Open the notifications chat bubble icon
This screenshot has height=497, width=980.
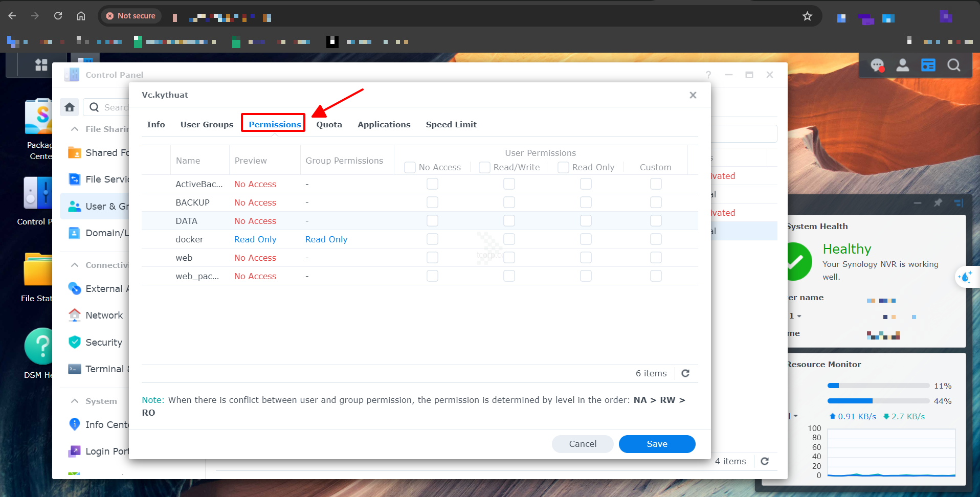pyautogui.click(x=877, y=65)
